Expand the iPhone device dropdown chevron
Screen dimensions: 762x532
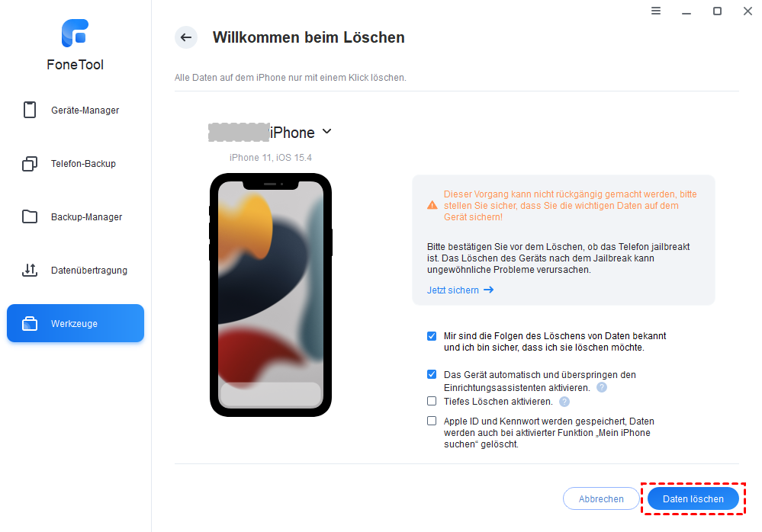327,132
